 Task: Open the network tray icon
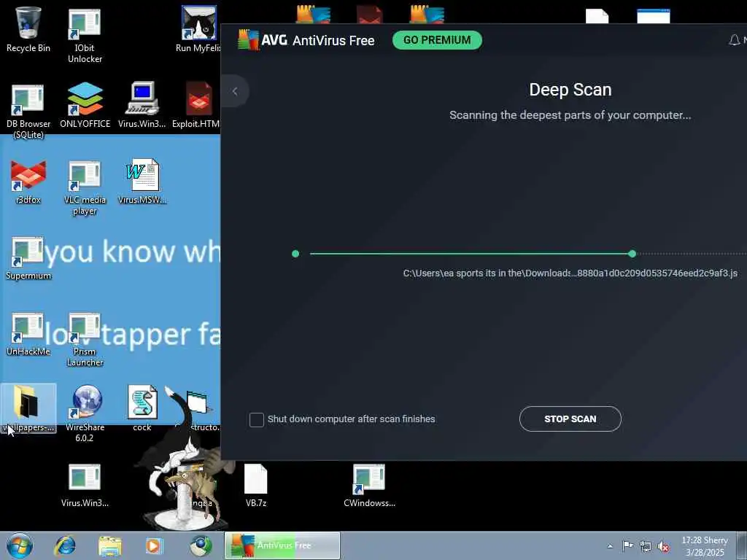coord(646,546)
